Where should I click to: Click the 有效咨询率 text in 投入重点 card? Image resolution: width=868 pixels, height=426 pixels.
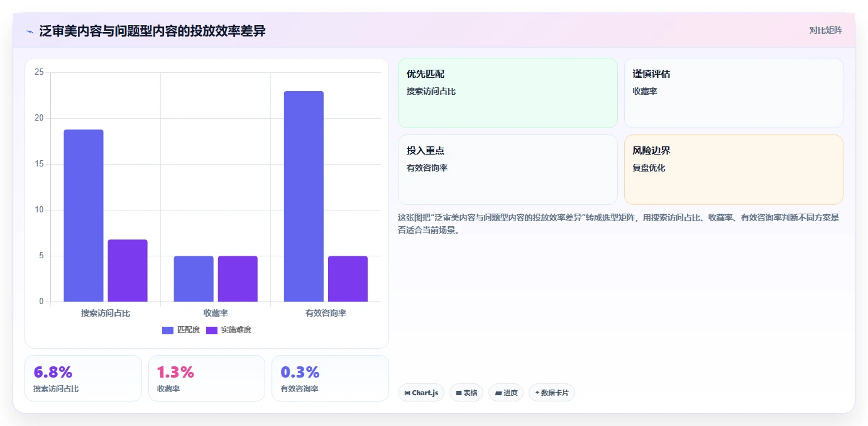pos(427,168)
